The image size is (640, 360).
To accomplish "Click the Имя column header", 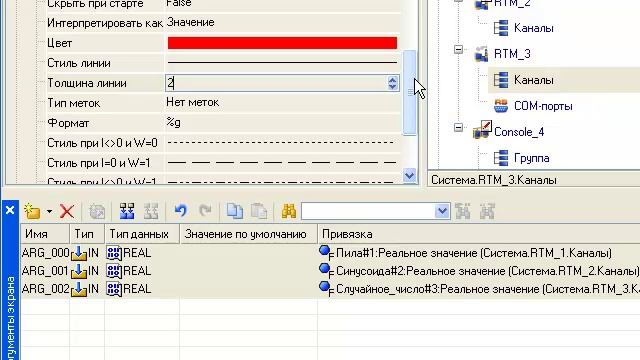I will [x=45, y=234].
